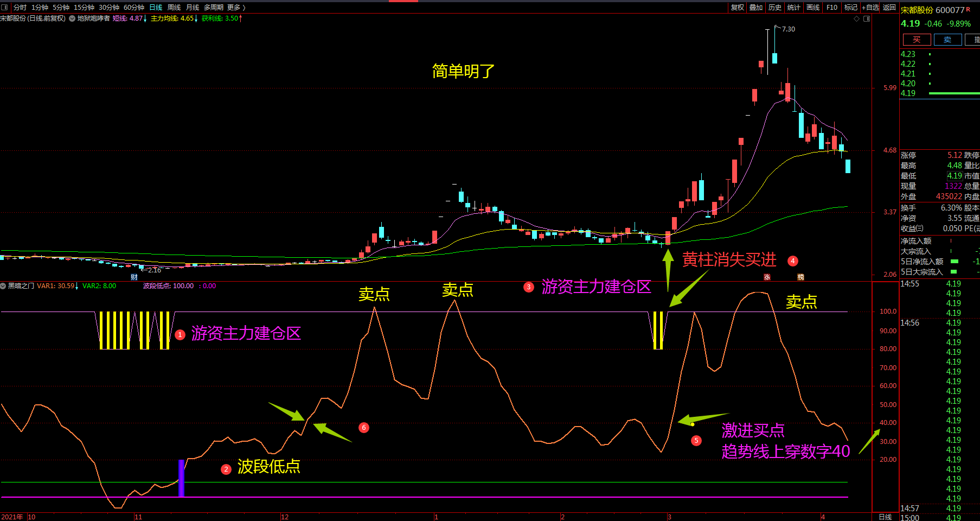Click the 叠加 overlay button

(x=756, y=7)
